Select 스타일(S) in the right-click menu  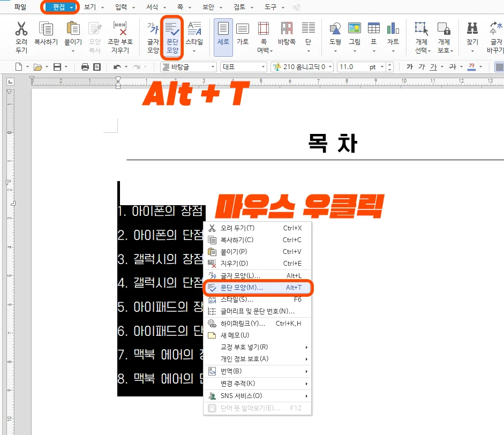(237, 299)
